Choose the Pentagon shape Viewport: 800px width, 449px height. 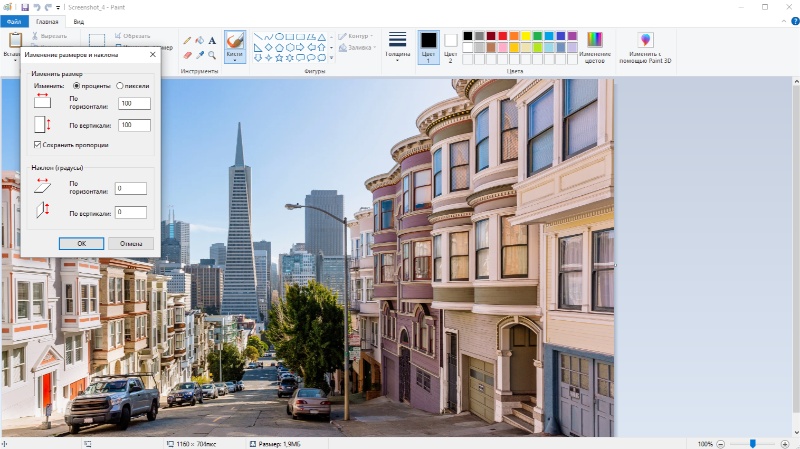tap(280, 47)
